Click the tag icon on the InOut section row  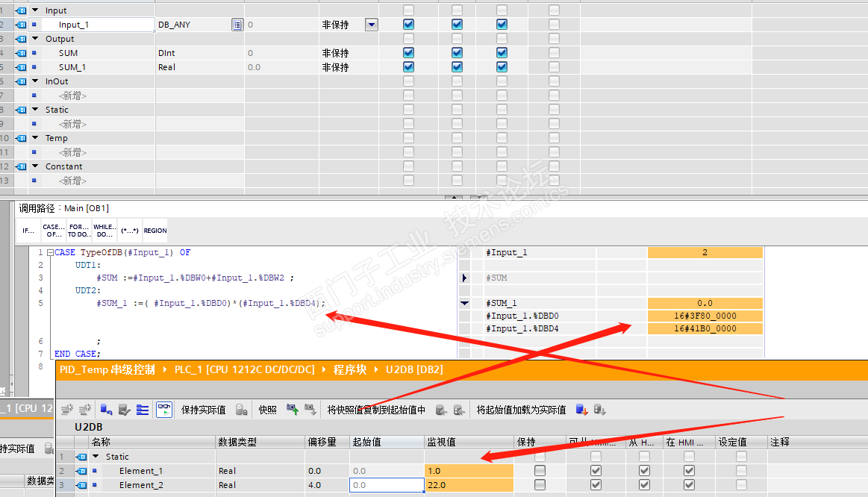[x=21, y=81]
